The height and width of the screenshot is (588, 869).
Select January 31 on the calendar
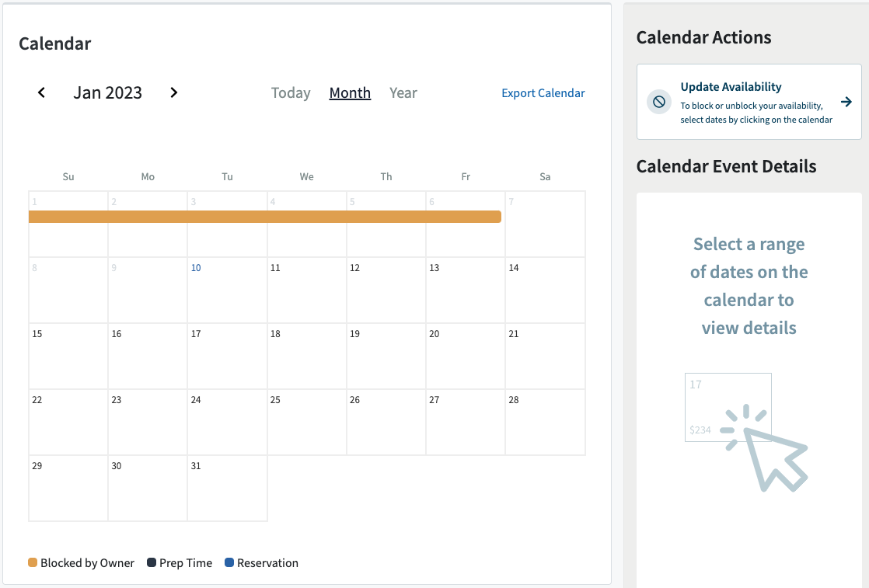(227, 487)
